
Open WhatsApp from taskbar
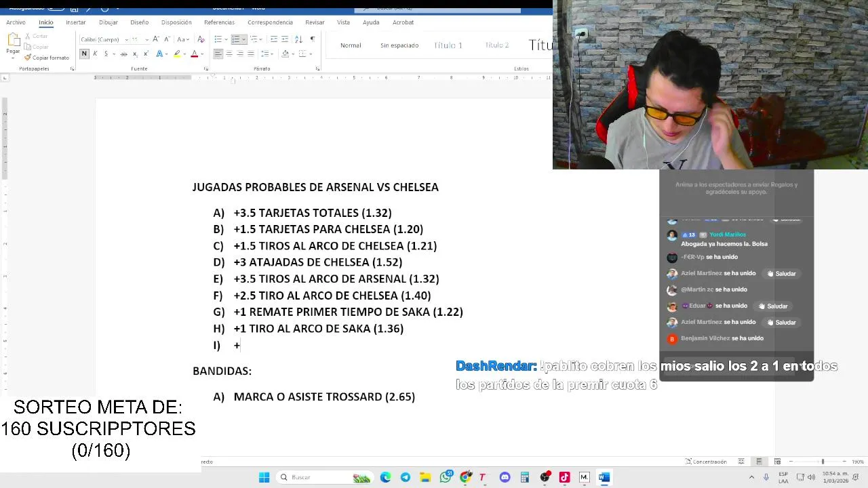tap(446, 477)
